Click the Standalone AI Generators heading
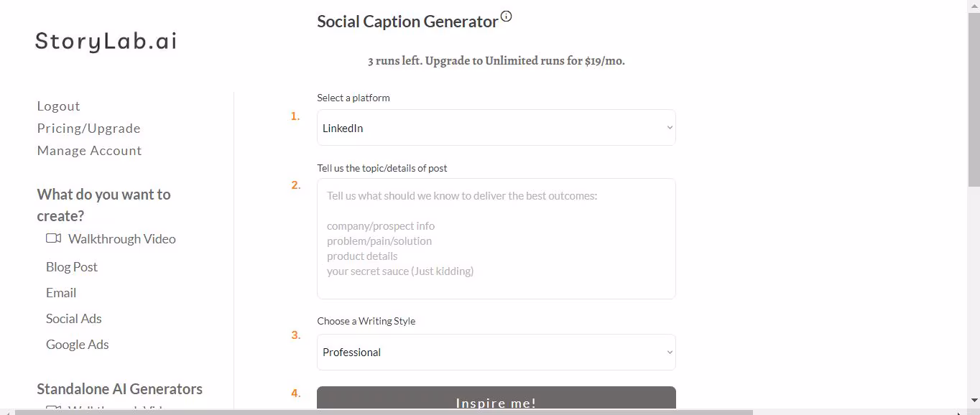The width and height of the screenshot is (980, 415). coord(119,389)
